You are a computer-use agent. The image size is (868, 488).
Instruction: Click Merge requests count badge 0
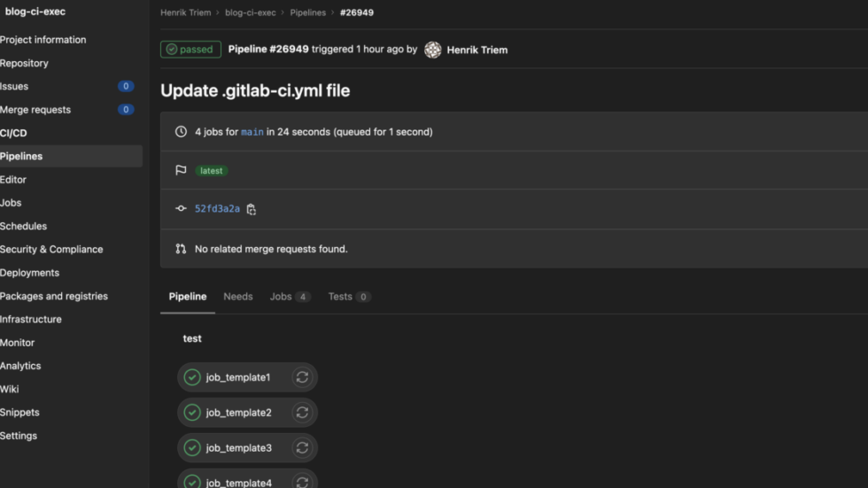pos(126,110)
